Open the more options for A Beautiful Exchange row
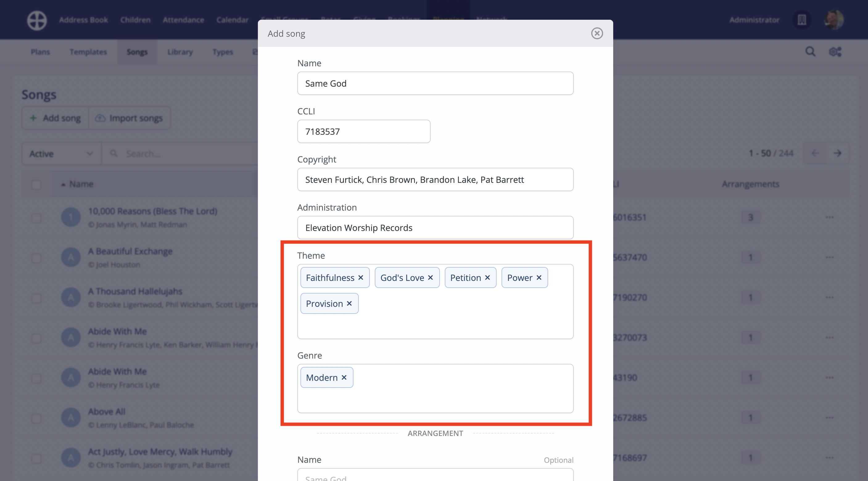Image resolution: width=868 pixels, height=481 pixels. [x=829, y=257]
